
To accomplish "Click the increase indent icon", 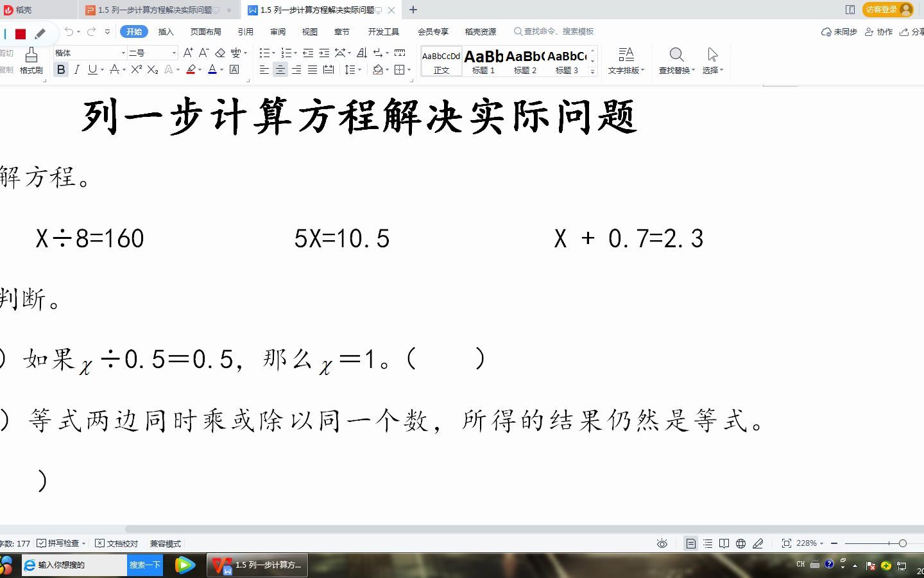I will [324, 53].
